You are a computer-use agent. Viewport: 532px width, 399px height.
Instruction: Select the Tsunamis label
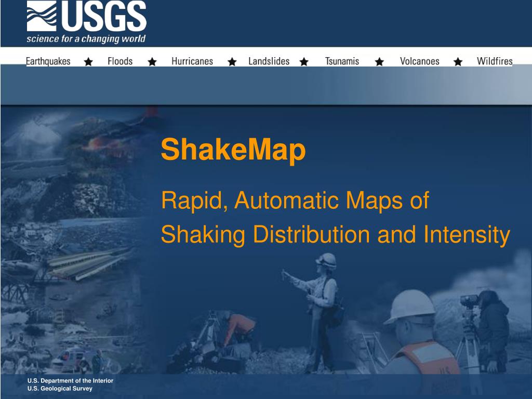point(342,61)
